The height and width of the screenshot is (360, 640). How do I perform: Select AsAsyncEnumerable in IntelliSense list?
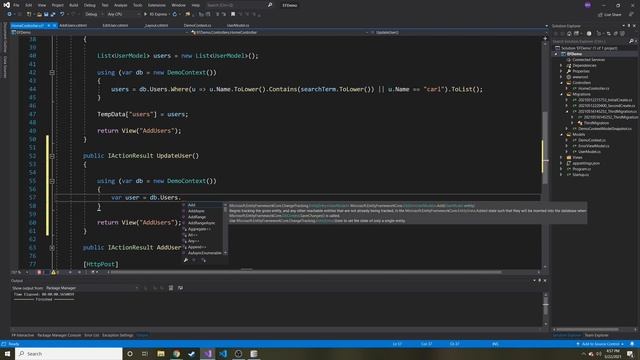tap(203, 253)
